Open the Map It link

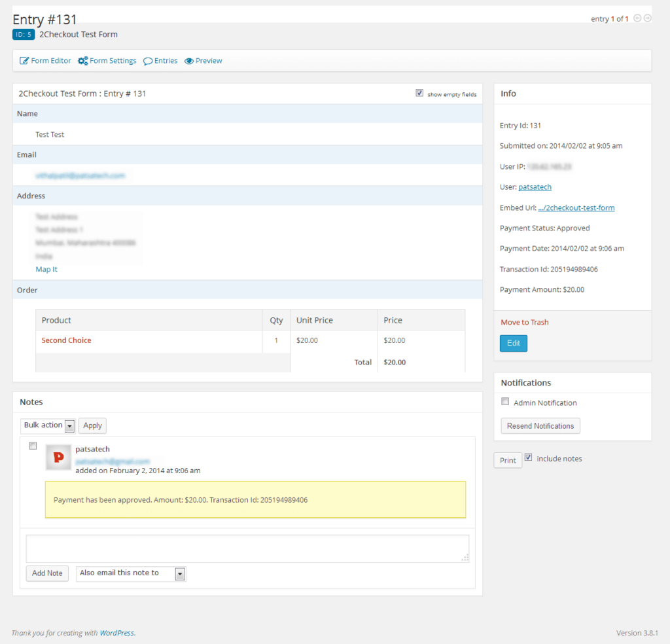(x=46, y=269)
